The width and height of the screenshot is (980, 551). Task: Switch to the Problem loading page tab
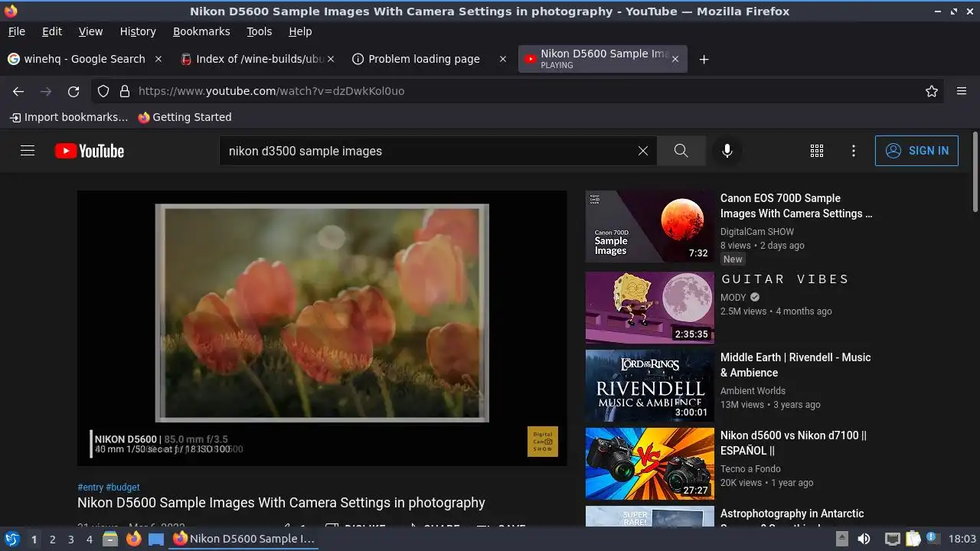pos(423,59)
